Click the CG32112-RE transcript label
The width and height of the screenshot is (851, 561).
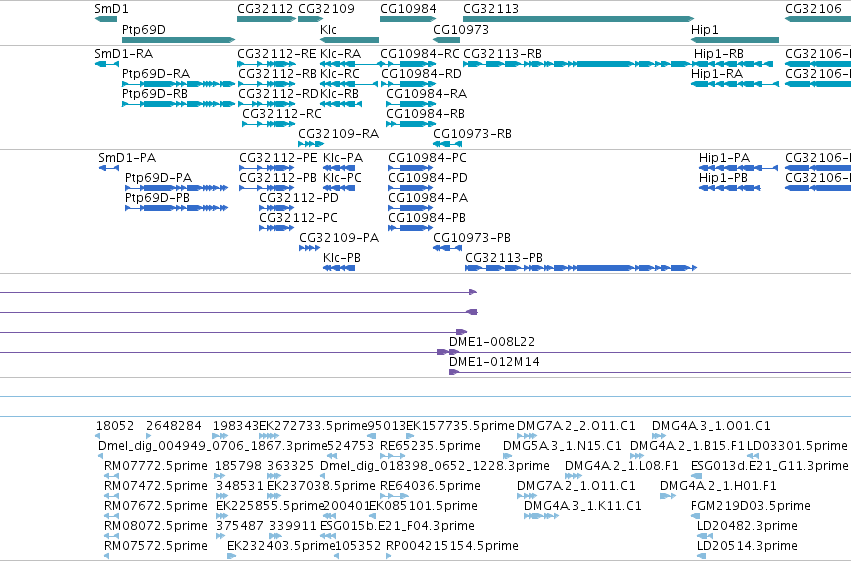(277, 54)
